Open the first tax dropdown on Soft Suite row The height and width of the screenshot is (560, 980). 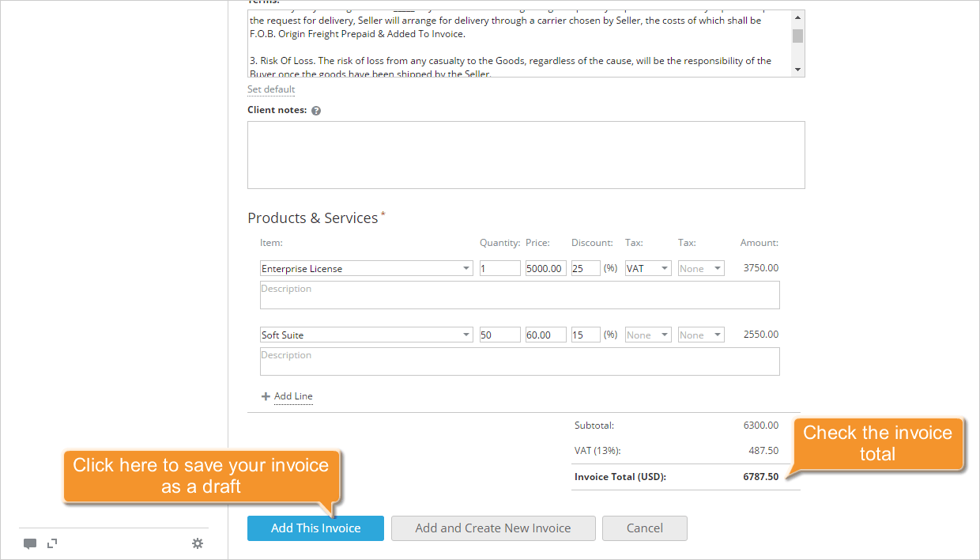point(647,335)
